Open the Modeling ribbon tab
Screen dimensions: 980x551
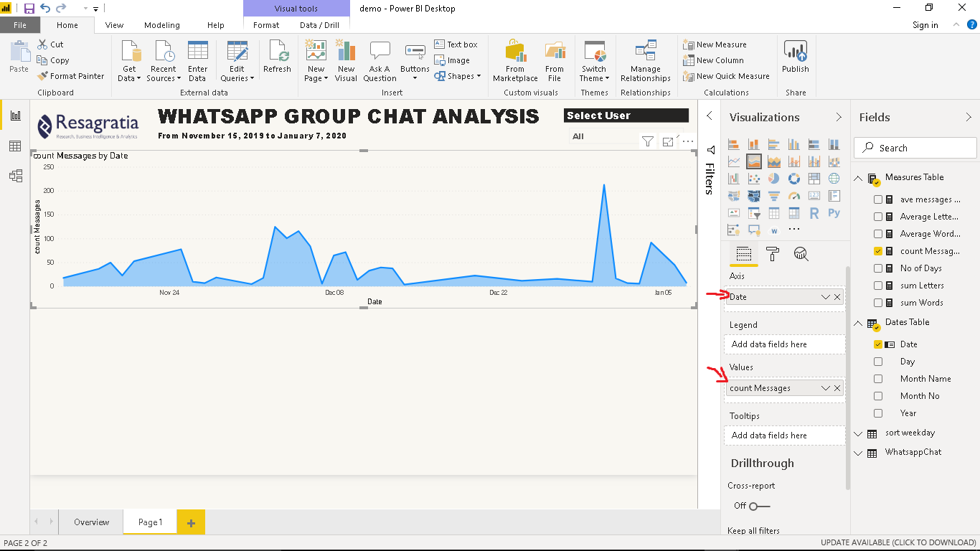[161, 24]
